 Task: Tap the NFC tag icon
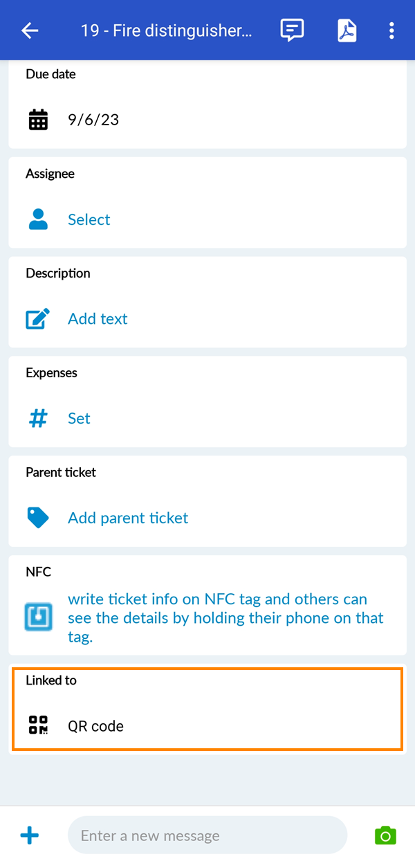(x=38, y=617)
